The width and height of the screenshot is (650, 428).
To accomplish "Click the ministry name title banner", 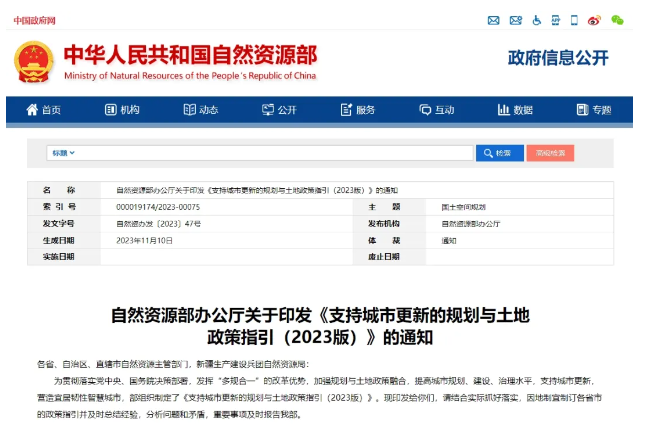I will [x=190, y=55].
